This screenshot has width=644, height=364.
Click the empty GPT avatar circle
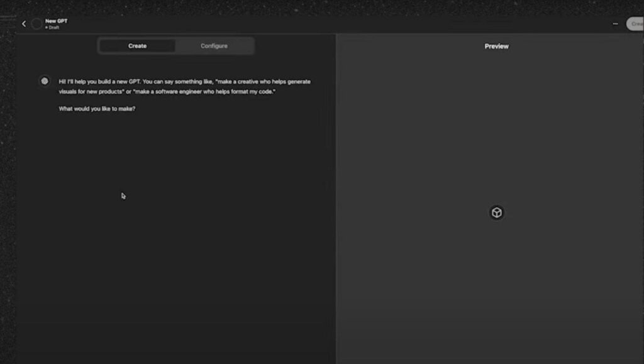36,24
